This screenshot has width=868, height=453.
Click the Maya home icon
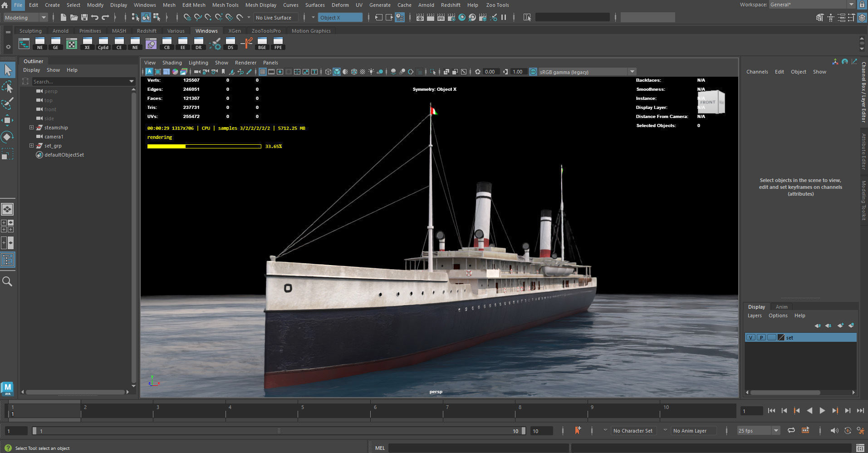point(5,5)
